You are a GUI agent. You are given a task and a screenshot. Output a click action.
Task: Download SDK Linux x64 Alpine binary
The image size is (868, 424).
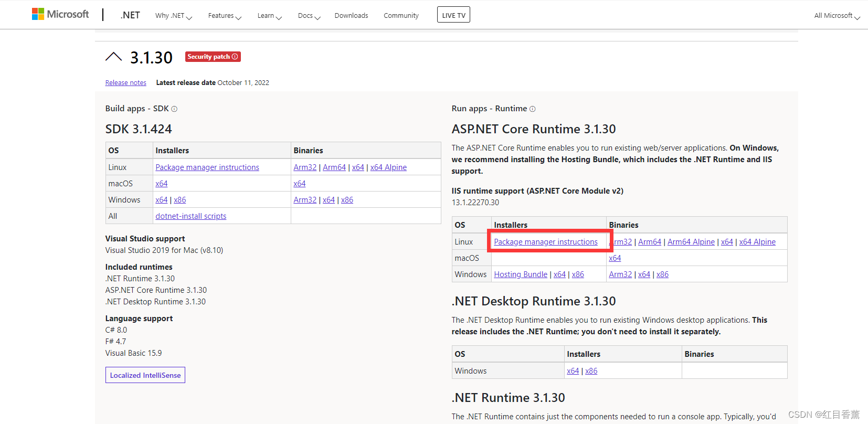[388, 167]
